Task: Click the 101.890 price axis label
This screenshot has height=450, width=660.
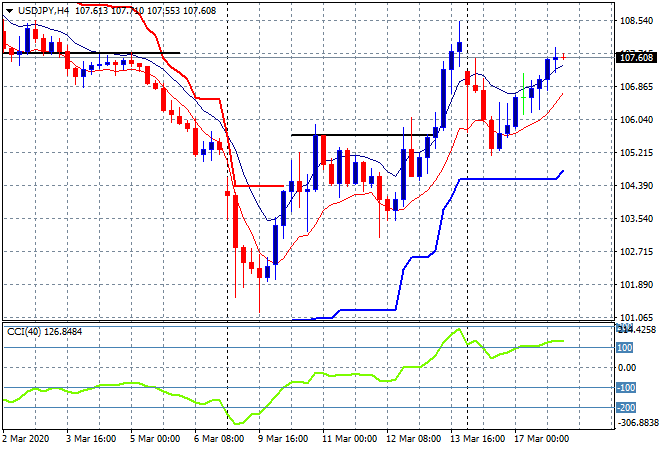Action: click(635, 285)
